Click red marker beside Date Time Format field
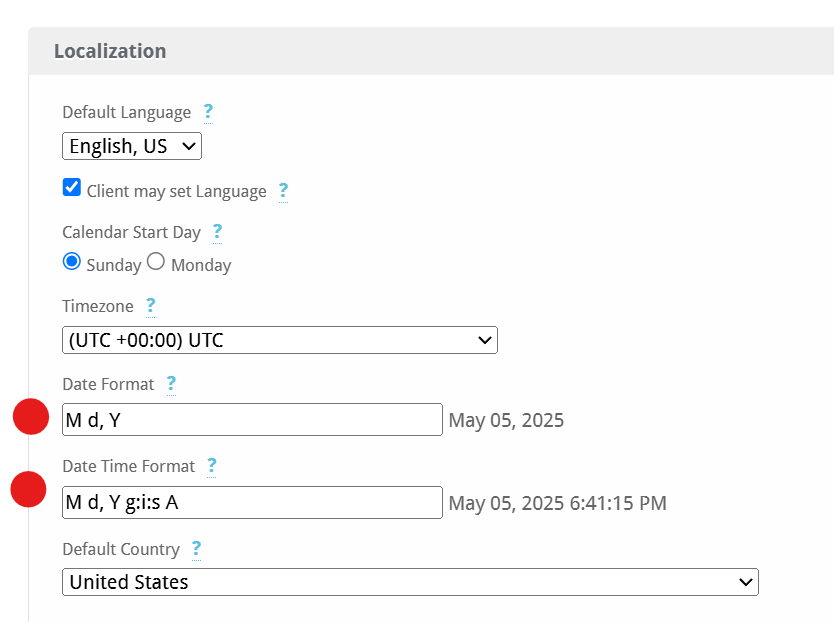This screenshot has width=834, height=622. coord(29,489)
